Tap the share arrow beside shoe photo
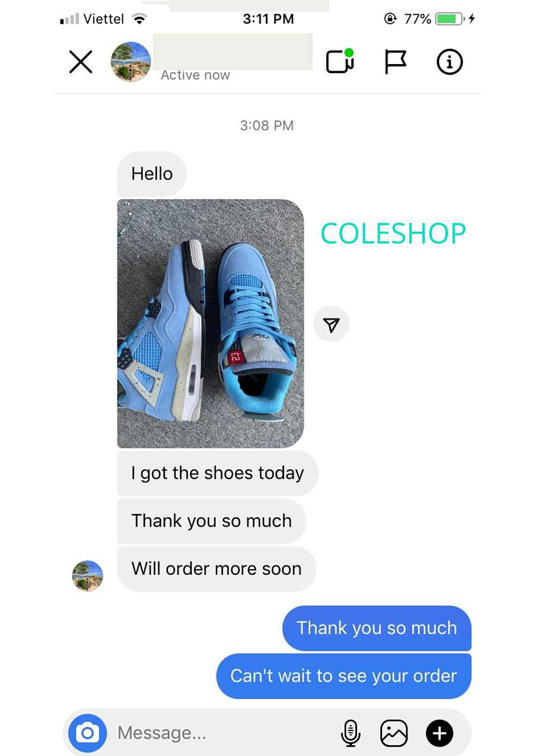 tap(331, 324)
